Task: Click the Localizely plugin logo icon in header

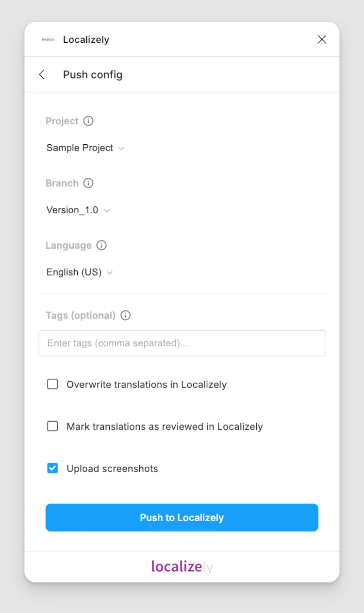Action: point(49,40)
